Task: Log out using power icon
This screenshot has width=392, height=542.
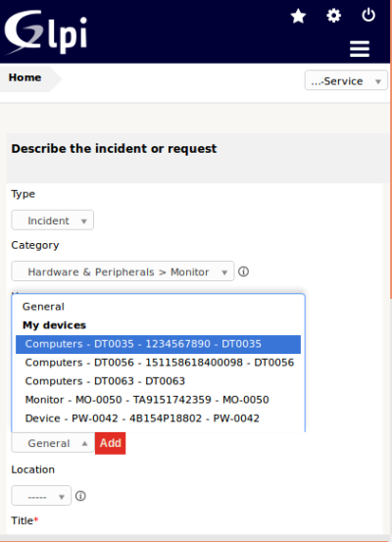Action: click(368, 15)
